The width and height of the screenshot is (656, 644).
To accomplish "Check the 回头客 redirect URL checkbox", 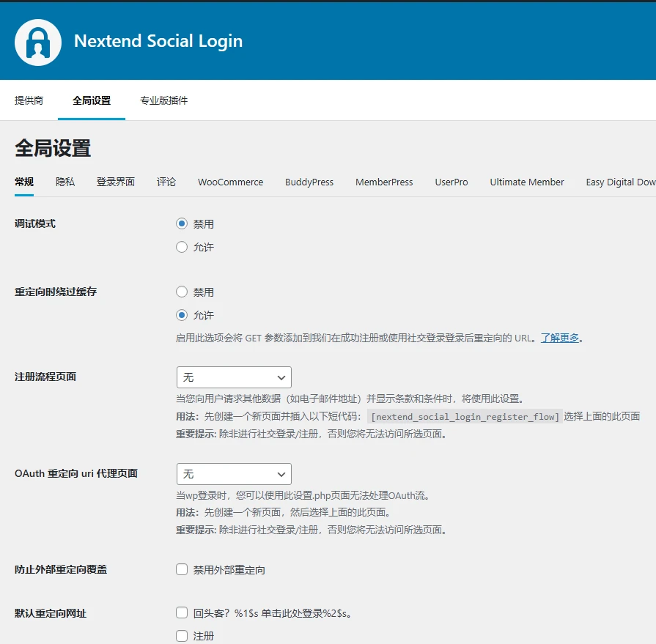I will [x=181, y=614].
